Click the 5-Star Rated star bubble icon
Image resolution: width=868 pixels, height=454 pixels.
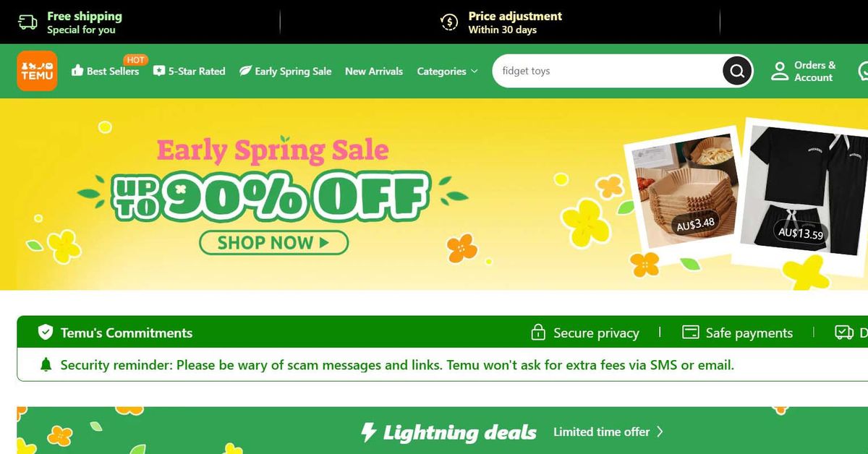point(159,71)
